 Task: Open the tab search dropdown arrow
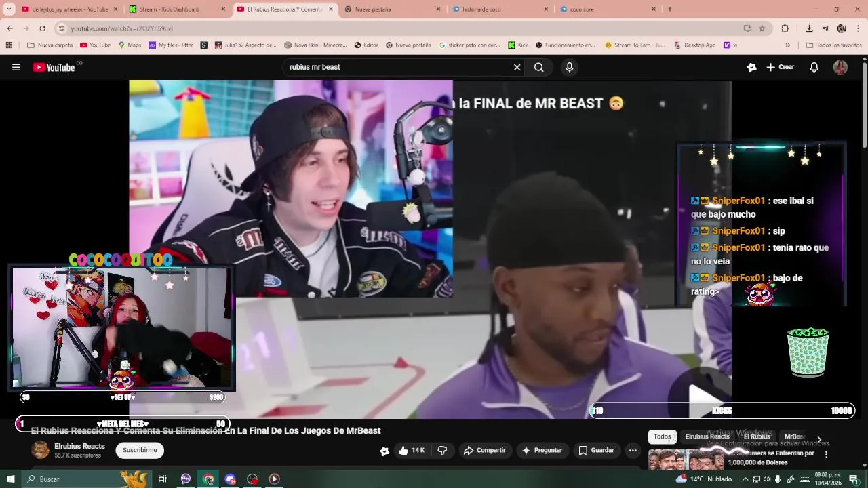point(9,9)
